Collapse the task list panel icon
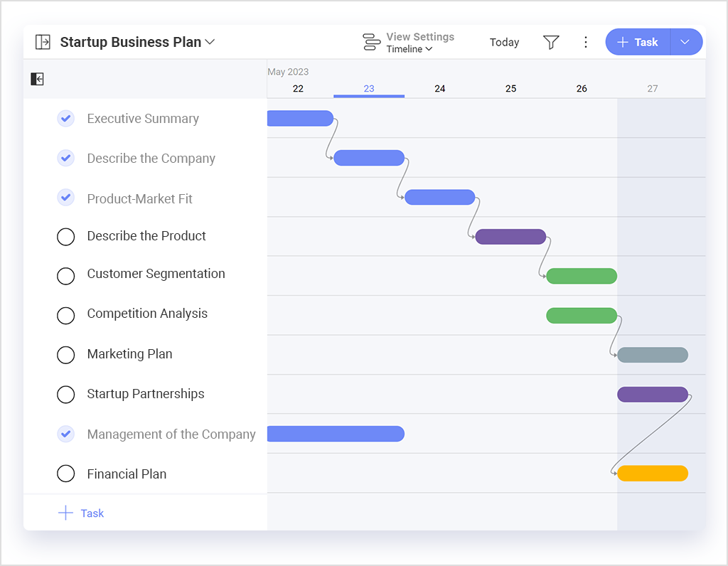 [38, 79]
